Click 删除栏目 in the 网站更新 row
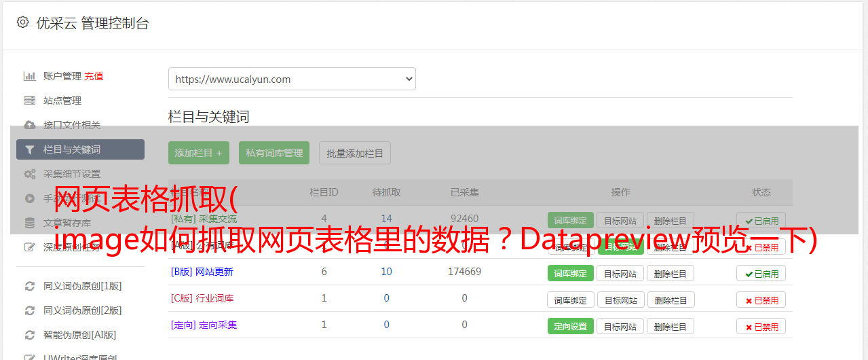The height and width of the screenshot is (360, 868). 671,273
